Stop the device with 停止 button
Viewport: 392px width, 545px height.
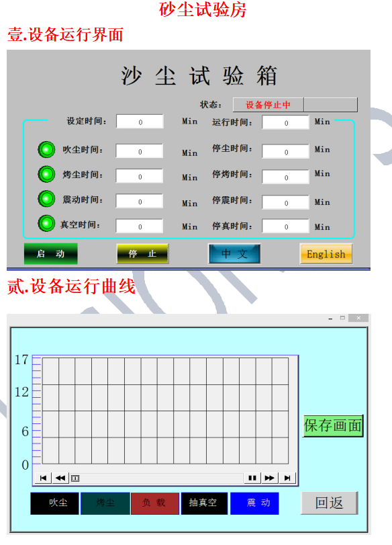pos(142,254)
